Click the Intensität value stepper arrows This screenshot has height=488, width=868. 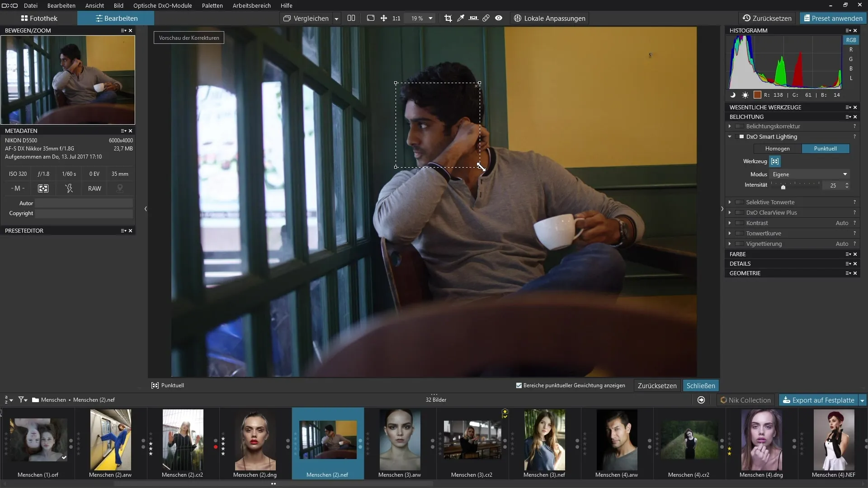(x=847, y=185)
